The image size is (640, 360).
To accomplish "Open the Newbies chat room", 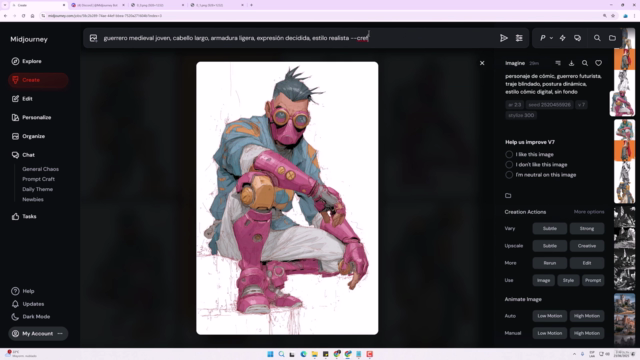I will point(33,200).
